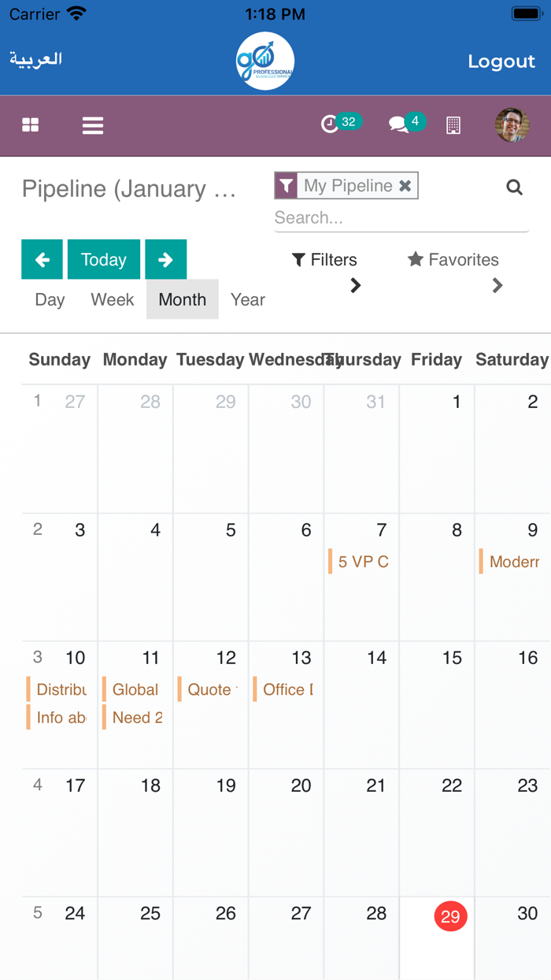This screenshot has height=980, width=551.
Task: Open the Office event on the 13th
Action: [x=287, y=689]
